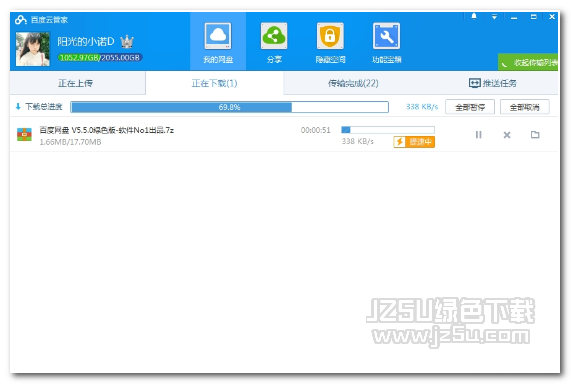Click the 百度云管家 logo icon

point(21,20)
